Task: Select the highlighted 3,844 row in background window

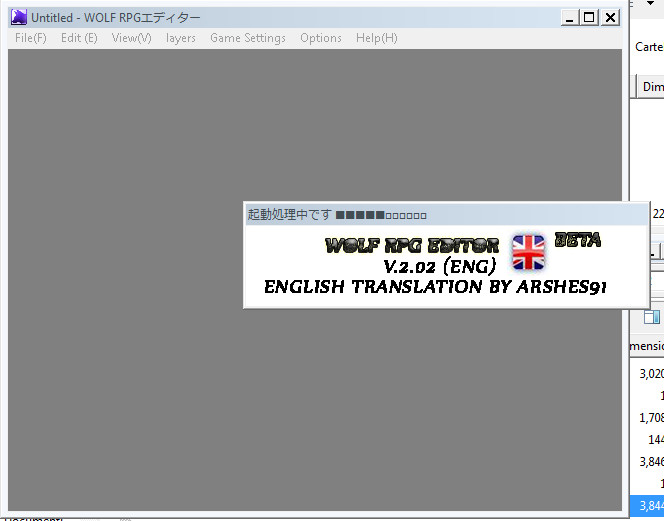Action: [647, 505]
